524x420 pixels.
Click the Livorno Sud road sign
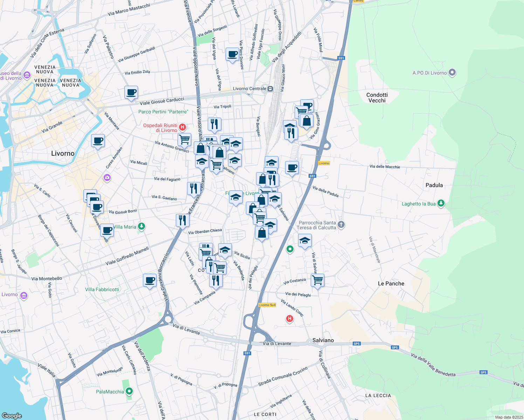tap(267, 305)
